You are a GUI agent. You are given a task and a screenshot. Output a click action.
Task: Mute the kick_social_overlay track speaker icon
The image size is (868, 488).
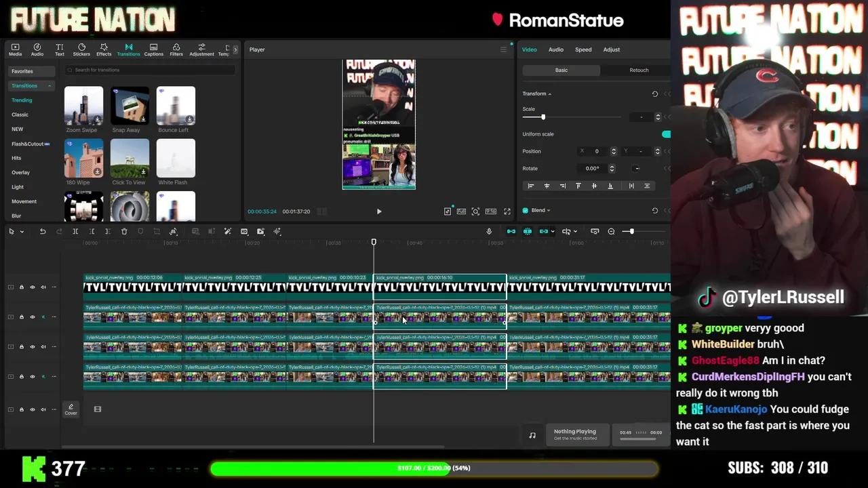pyautogui.click(x=43, y=287)
